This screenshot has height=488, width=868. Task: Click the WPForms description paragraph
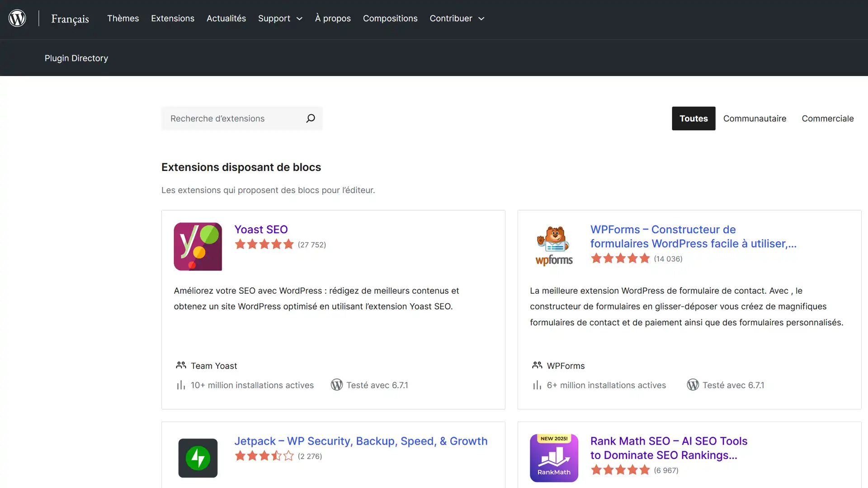686,306
